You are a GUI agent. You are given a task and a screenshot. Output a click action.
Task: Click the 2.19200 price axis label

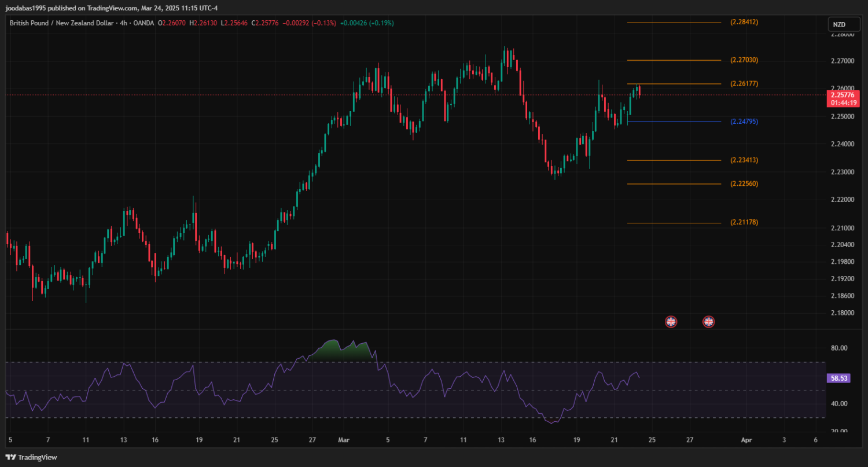(842, 279)
